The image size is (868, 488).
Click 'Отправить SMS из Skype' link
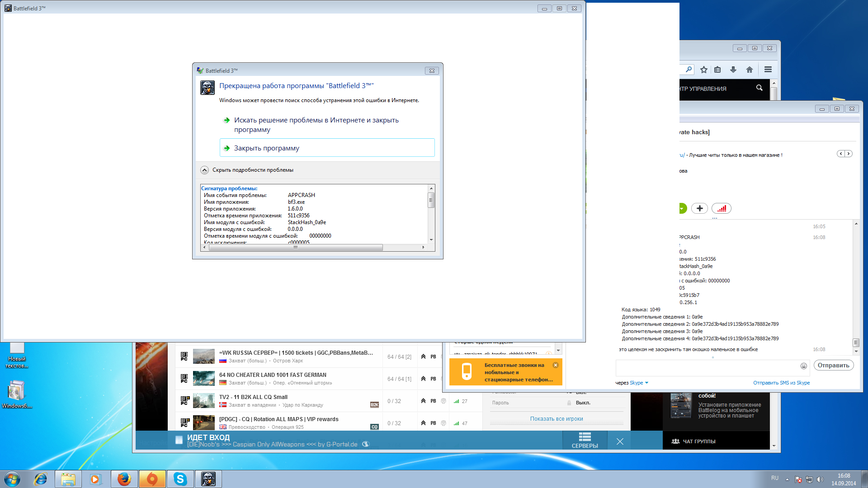click(781, 383)
